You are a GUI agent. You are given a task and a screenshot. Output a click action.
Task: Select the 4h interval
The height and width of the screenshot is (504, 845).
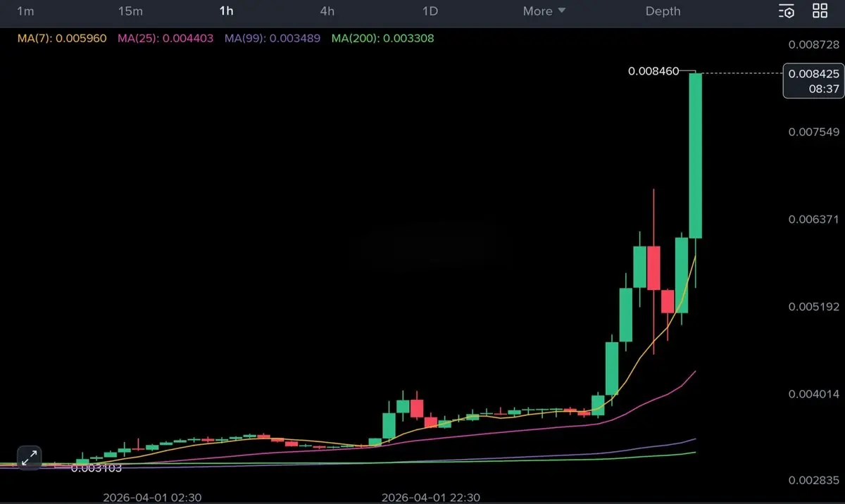pyautogui.click(x=327, y=11)
